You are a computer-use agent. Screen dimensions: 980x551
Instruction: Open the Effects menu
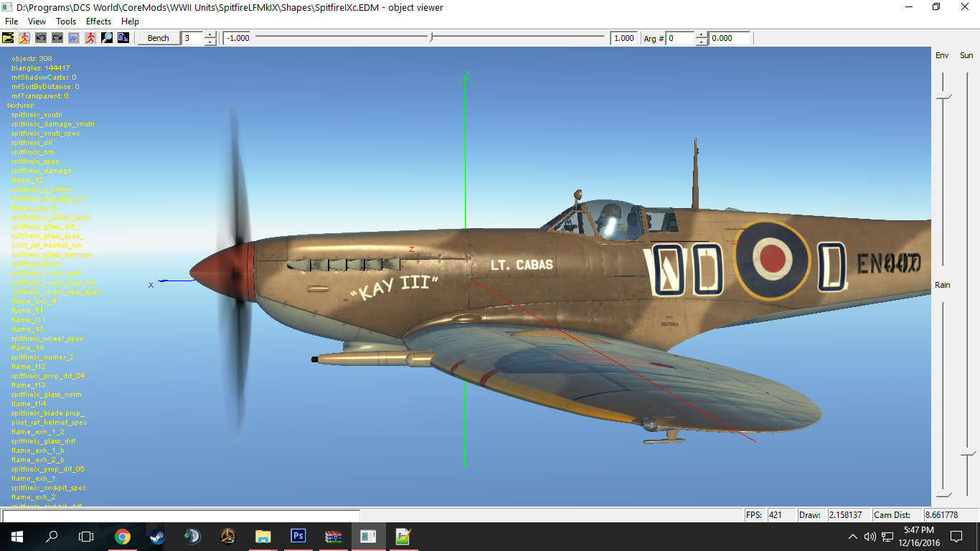[x=99, y=22]
